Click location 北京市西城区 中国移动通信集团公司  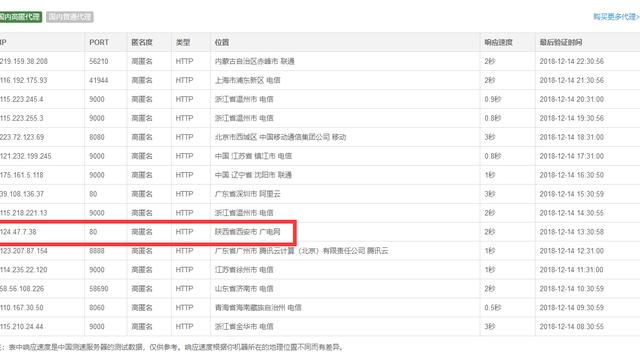[272, 137]
